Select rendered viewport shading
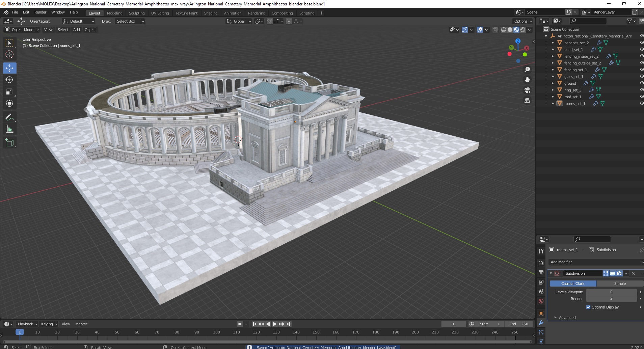 (523, 30)
